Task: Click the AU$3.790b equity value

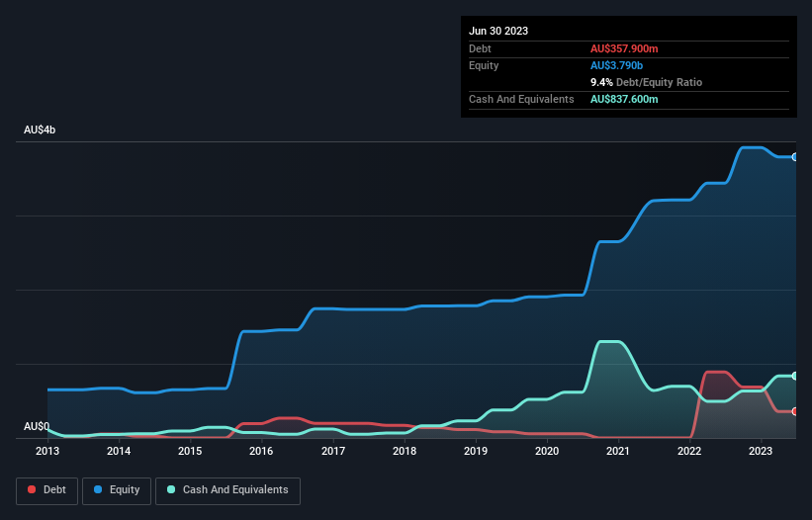Action: 616,65
